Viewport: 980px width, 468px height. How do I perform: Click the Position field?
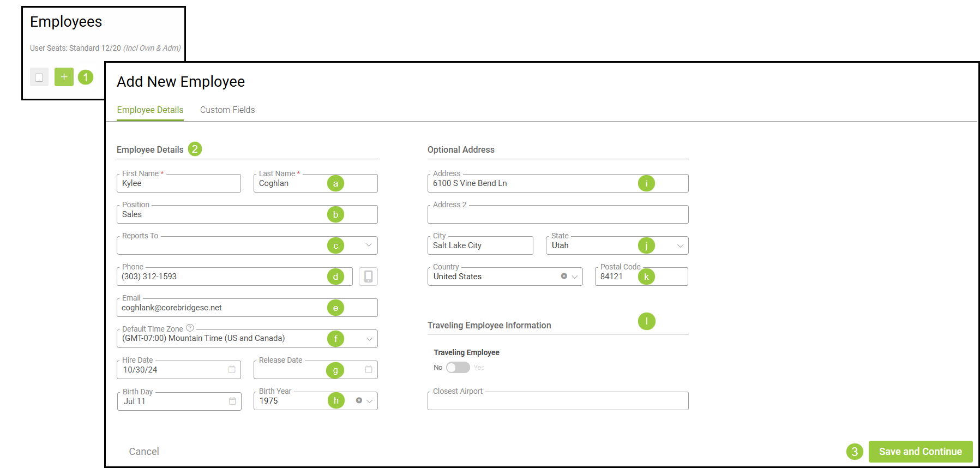coord(247,214)
